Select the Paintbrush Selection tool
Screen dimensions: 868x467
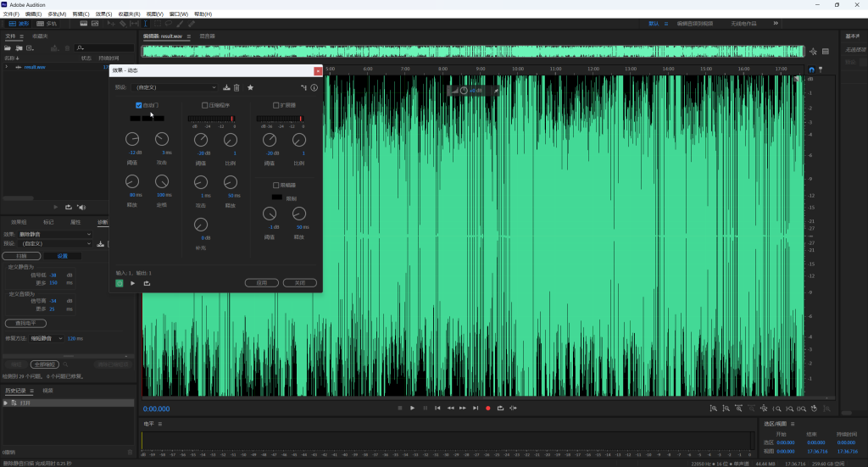pos(180,24)
